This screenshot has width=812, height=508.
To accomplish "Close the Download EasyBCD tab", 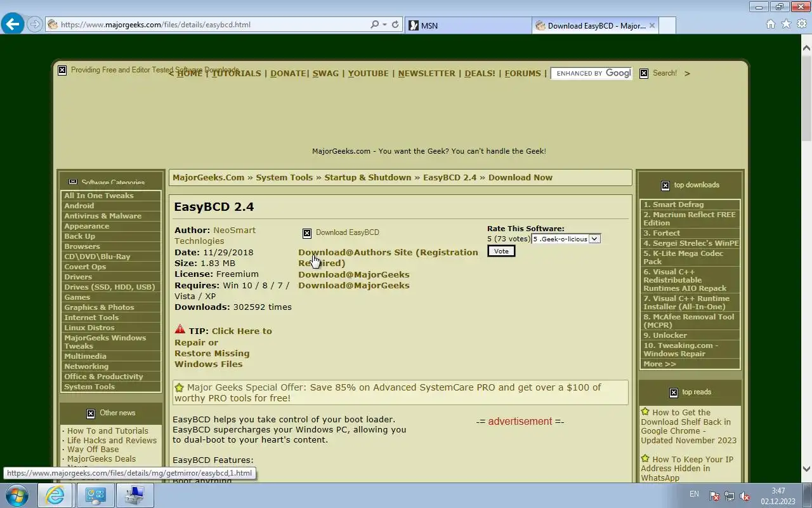I will 652,25.
